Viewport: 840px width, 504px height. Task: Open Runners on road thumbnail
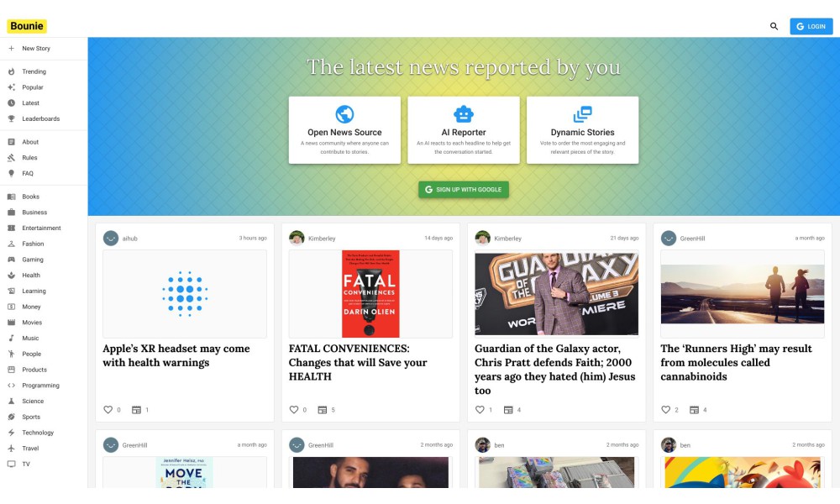(x=743, y=293)
